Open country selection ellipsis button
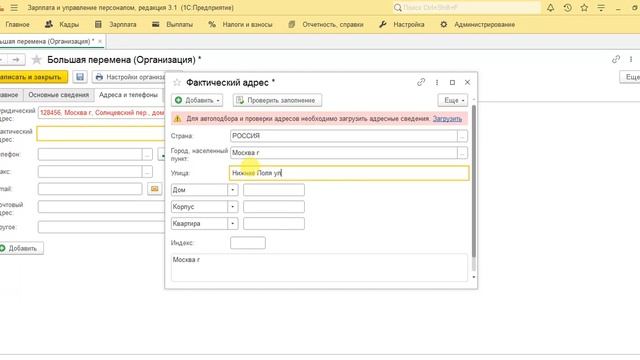Image resolution: width=640 pixels, height=360 pixels. tap(462, 136)
